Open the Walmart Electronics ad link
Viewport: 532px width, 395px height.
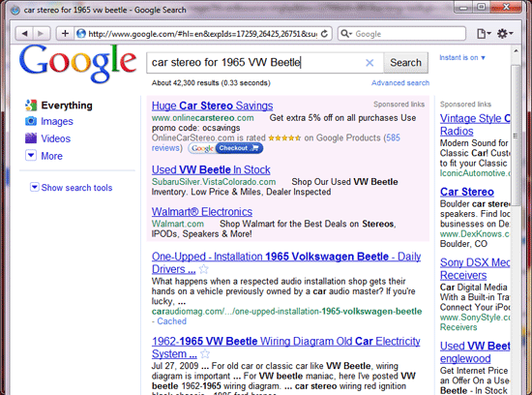pyautogui.click(x=202, y=212)
